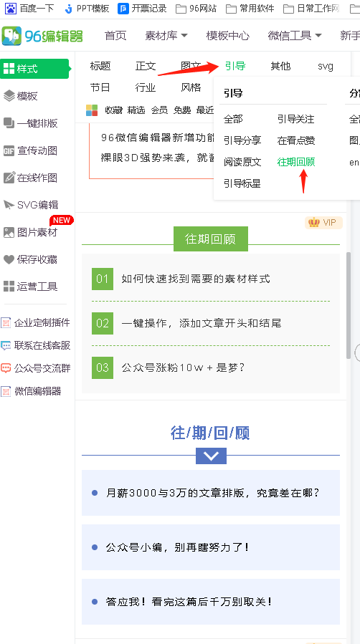Choose 往期回顾 in the submenu

[296, 162]
